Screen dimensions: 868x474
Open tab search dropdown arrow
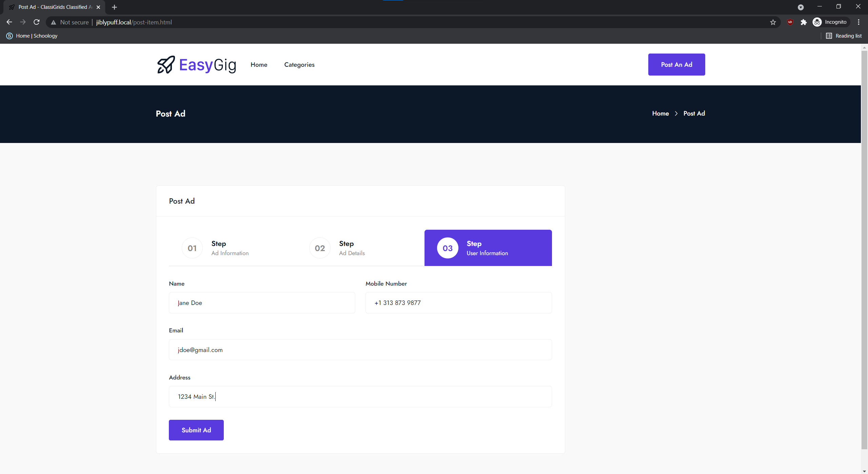tap(801, 7)
